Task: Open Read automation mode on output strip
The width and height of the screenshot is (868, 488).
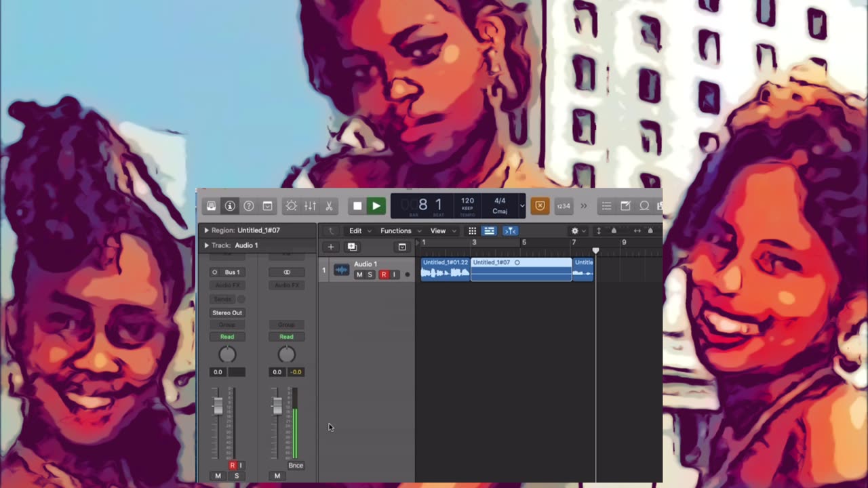Action: [x=286, y=337]
